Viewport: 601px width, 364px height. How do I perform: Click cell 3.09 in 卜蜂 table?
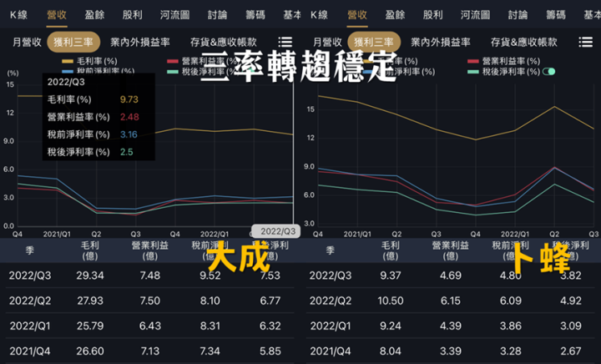point(571,326)
